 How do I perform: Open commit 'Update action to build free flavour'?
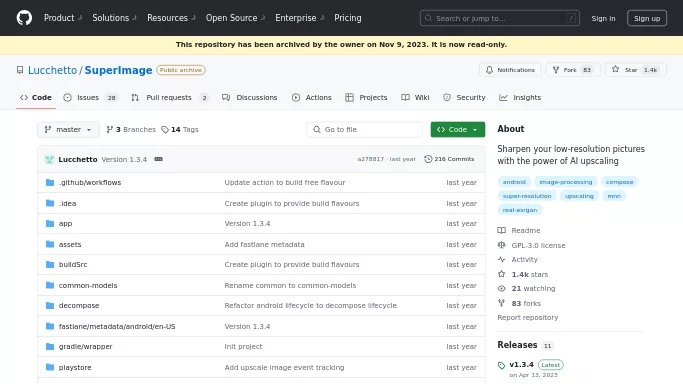click(285, 182)
